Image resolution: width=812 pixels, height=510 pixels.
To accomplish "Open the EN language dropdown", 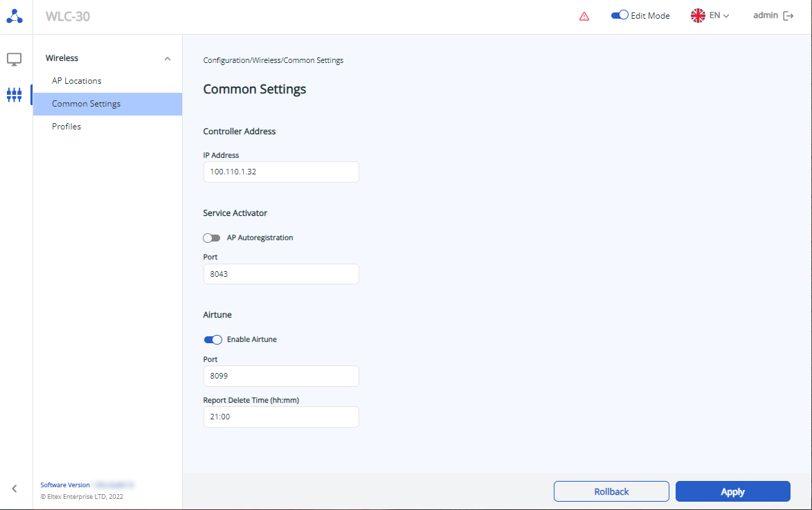I will coord(720,16).
